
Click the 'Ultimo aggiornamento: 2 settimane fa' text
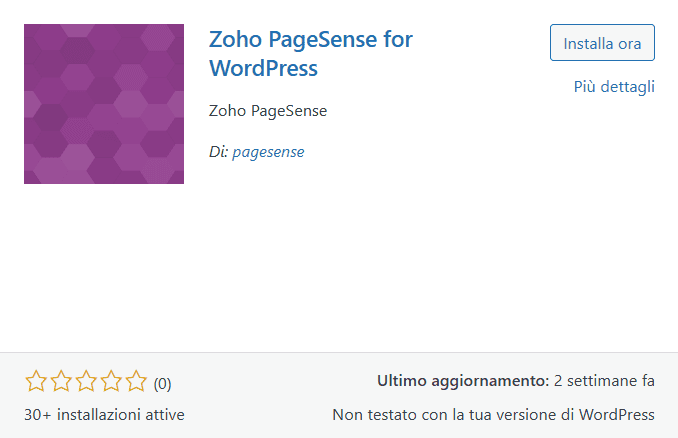pos(516,381)
